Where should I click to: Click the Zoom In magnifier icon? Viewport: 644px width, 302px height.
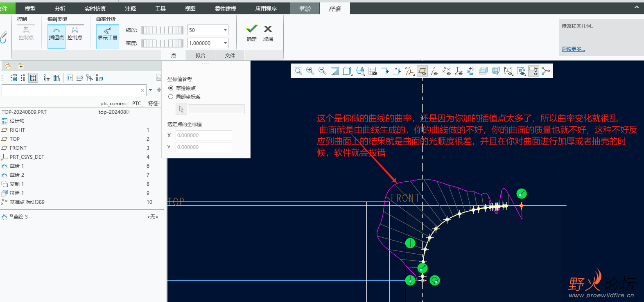(310, 71)
